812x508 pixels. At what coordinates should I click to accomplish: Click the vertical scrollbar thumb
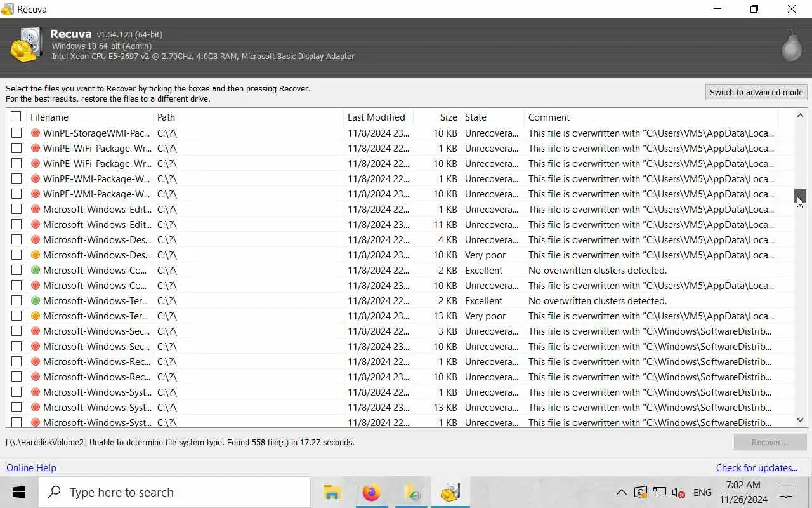click(x=800, y=197)
